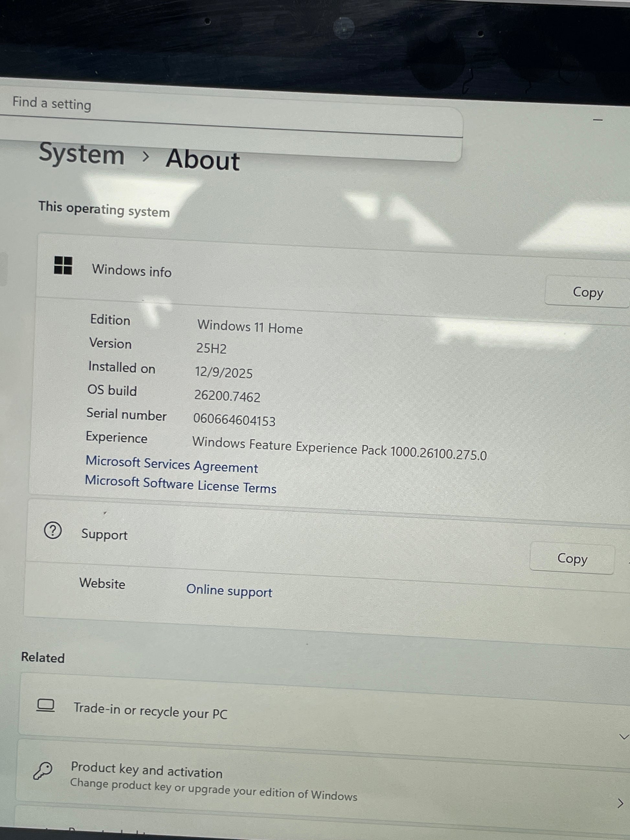Image resolution: width=630 pixels, height=840 pixels.
Task: Select the About breadcrumb title
Action: pyautogui.click(x=202, y=160)
